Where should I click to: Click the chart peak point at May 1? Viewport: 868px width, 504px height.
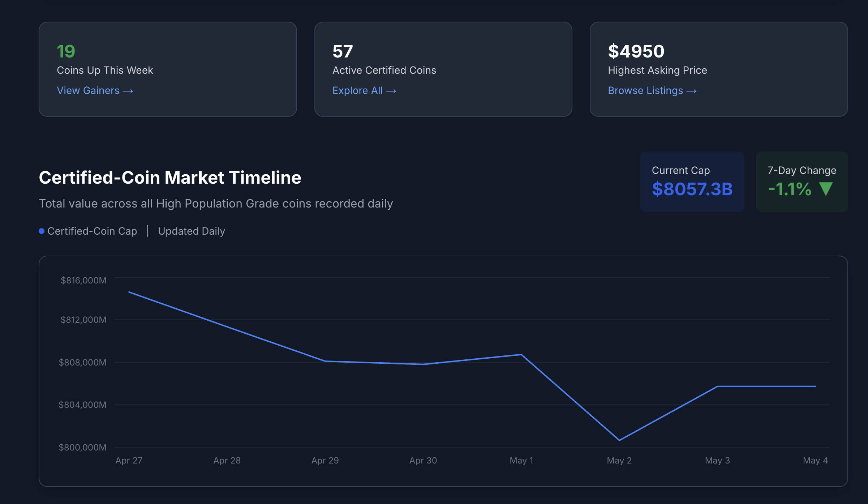pos(521,355)
